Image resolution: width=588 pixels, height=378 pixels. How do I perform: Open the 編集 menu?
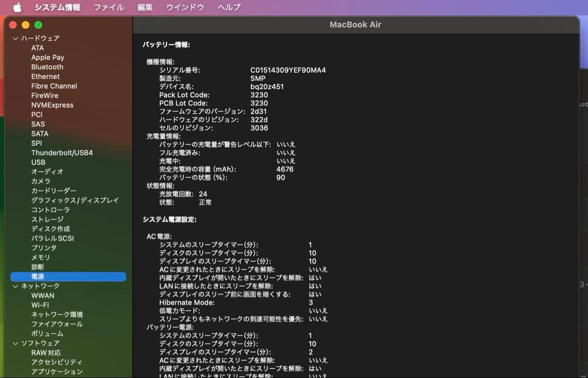point(145,8)
